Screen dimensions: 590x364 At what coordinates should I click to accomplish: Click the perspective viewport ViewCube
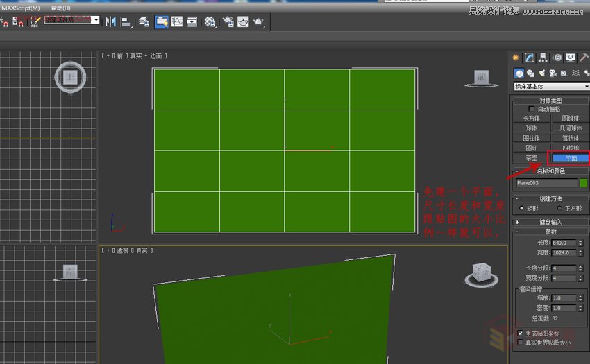click(482, 275)
